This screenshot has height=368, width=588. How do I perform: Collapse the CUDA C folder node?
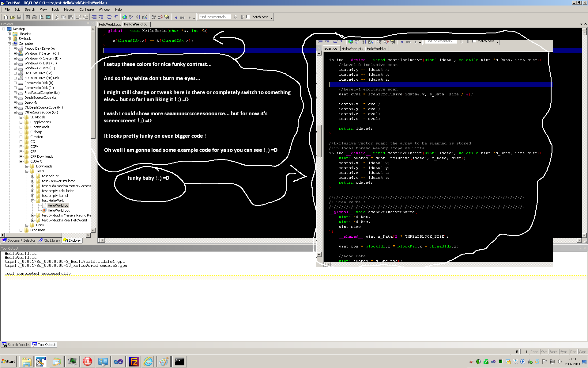click(x=21, y=161)
